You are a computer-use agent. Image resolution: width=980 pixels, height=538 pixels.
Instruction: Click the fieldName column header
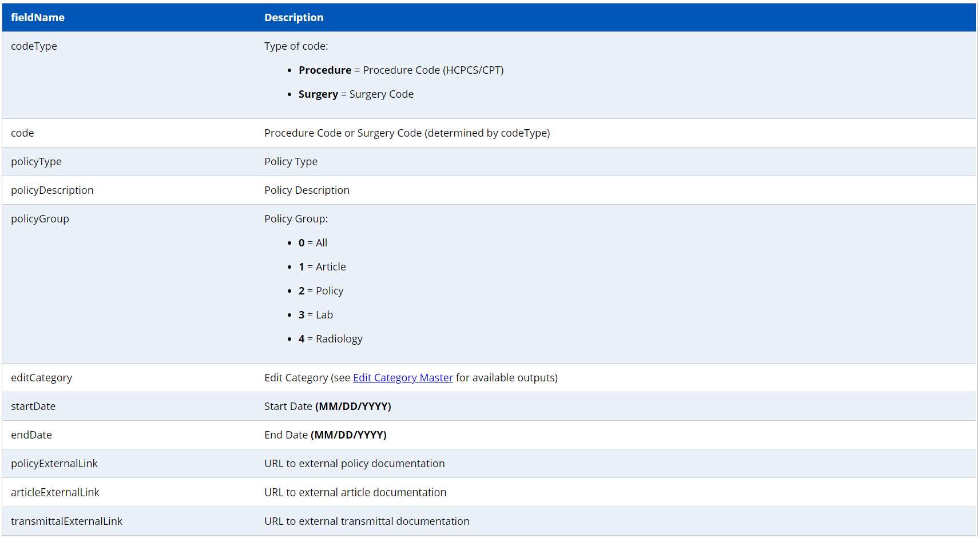coord(38,18)
